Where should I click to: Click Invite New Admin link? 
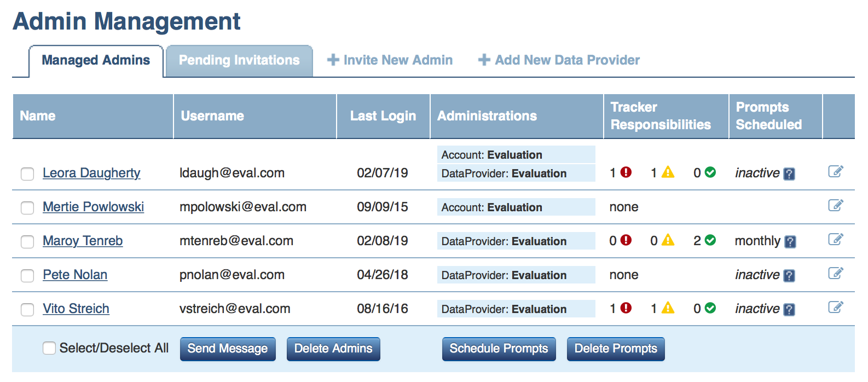[x=390, y=60]
